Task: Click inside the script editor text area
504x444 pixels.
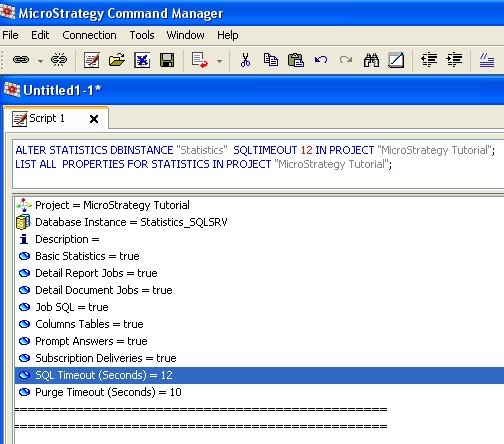Action: tap(258, 165)
